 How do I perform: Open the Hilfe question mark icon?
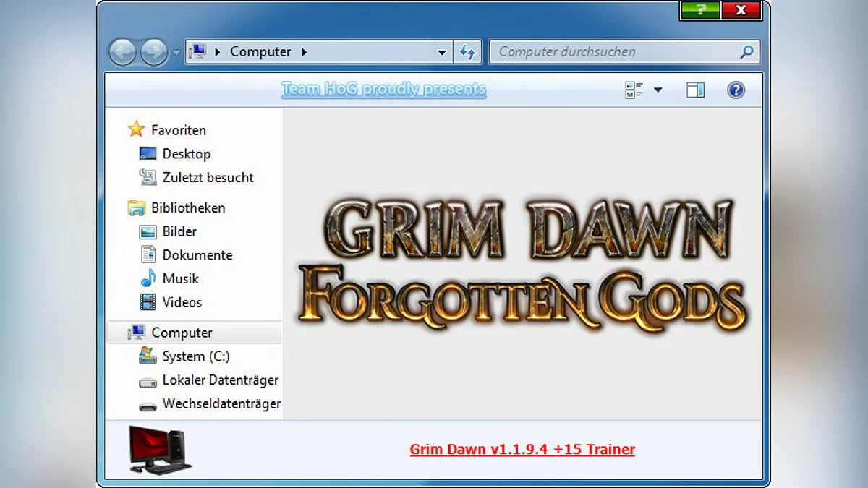[x=736, y=90]
